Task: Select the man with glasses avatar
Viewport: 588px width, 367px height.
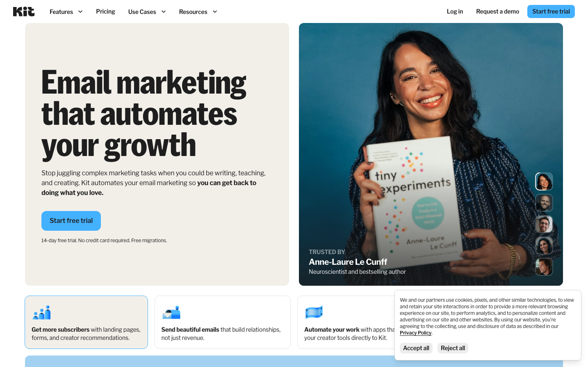Action: 544,224
